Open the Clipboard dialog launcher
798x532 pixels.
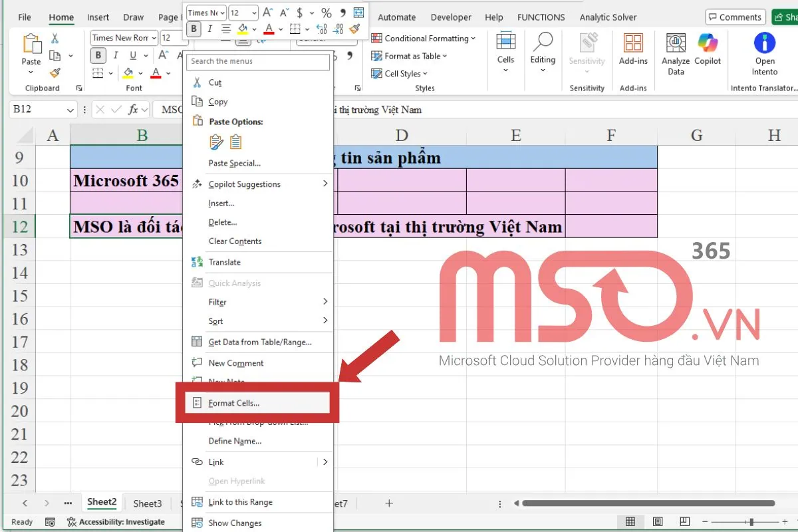(79, 88)
